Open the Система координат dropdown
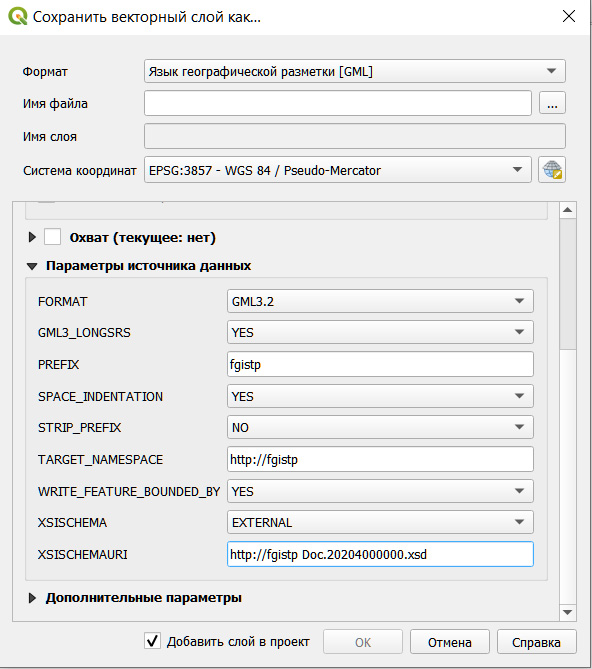Screen dimensions: 592x669 338,170
